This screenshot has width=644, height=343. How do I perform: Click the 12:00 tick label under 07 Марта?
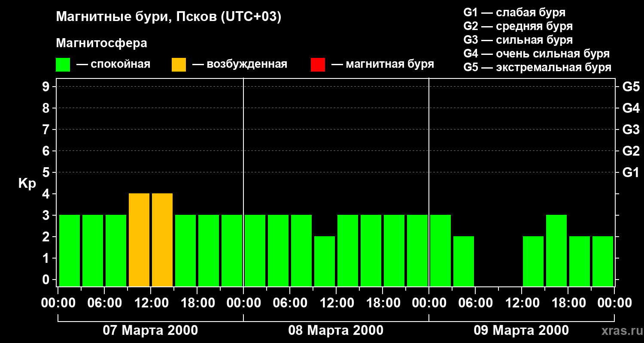151,303
